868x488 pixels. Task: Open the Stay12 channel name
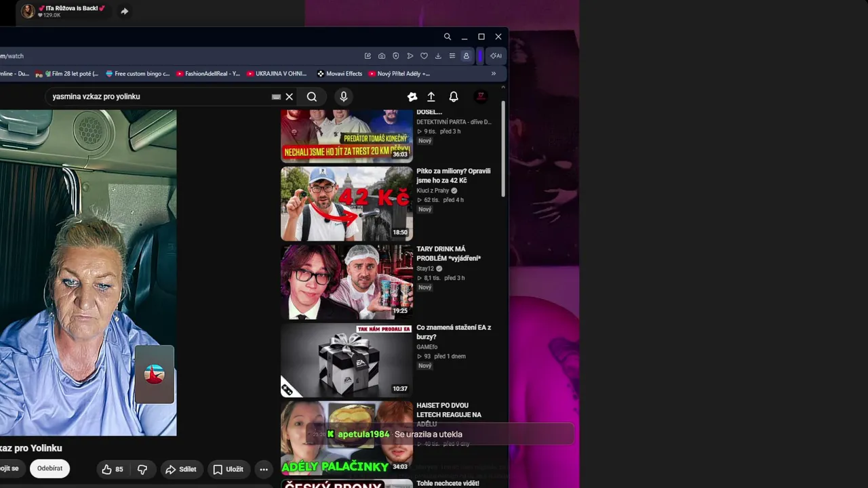(425, 269)
